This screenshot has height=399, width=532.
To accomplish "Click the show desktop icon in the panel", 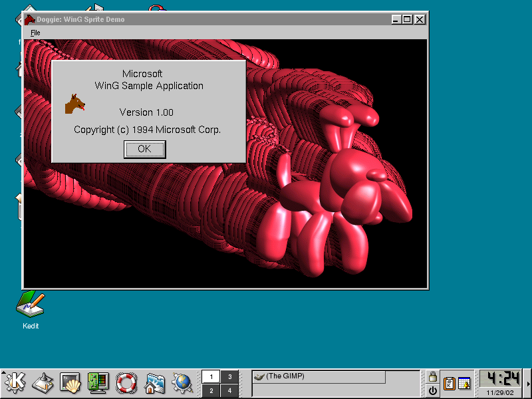I will [x=43, y=382].
